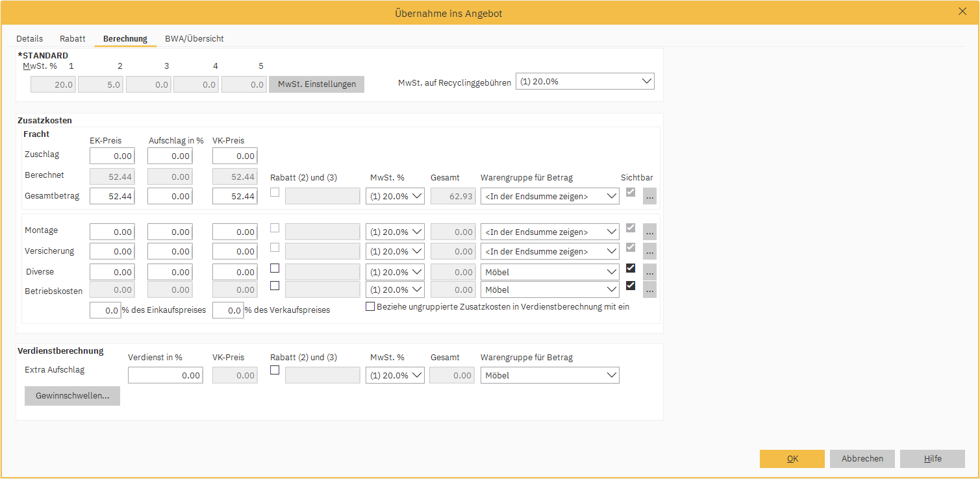Open the BWA/Übersicht tab
980x479 pixels.
pyautogui.click(x=194, y=39)
